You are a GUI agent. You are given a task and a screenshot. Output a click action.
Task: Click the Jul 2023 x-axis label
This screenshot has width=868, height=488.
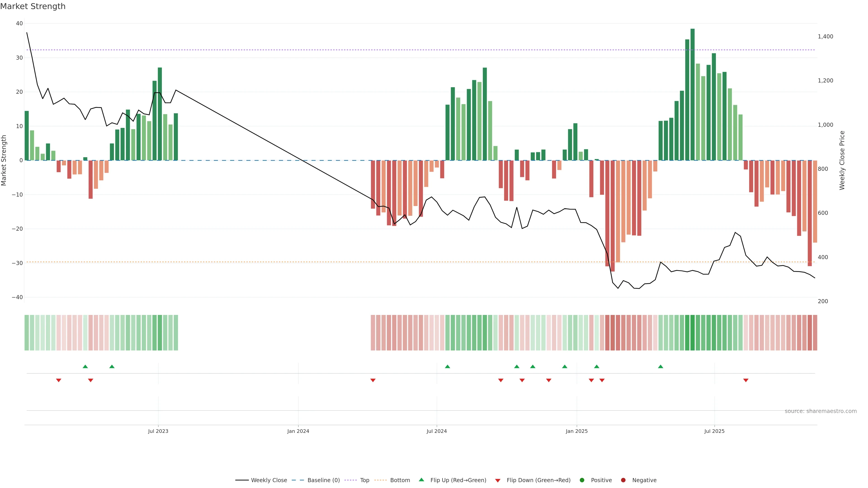(x=158, y=431)
